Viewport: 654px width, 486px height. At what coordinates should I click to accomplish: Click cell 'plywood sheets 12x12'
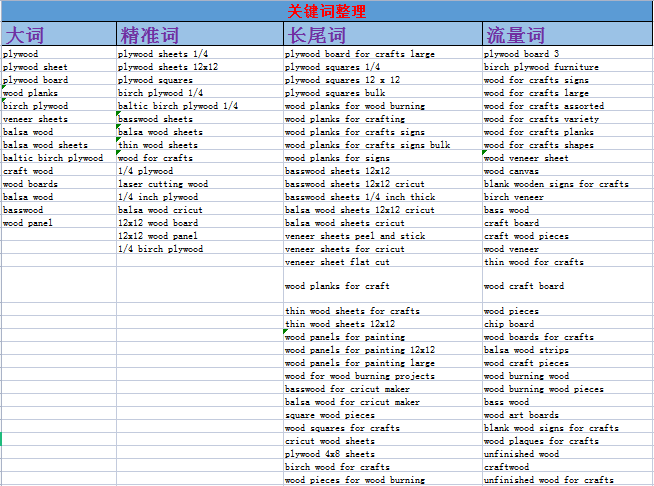click(200, 67)
